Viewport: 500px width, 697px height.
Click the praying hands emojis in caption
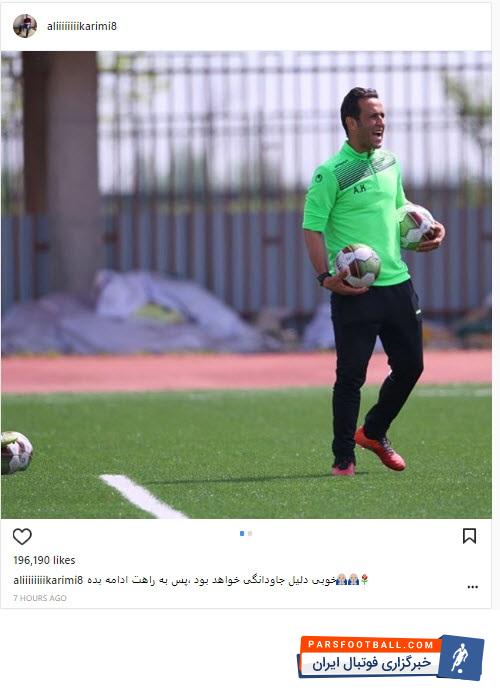[x=347, y=580]
